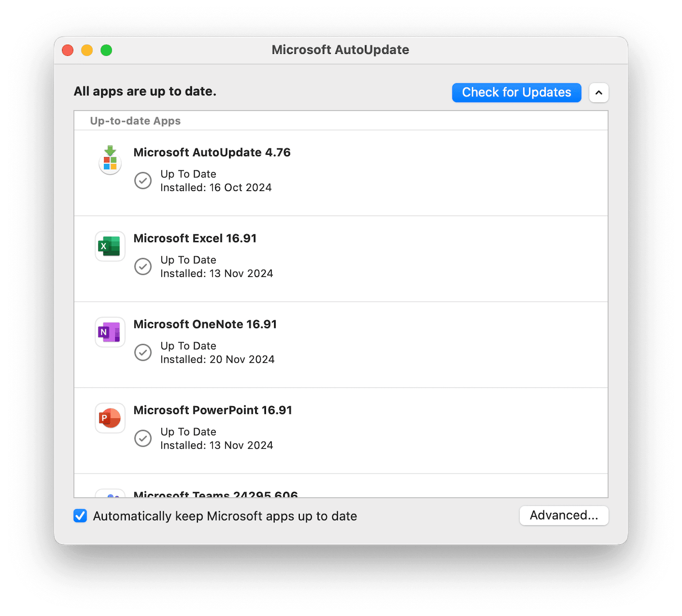Select the Microsoft PowerPoint icon

click(x=110, y=418)
